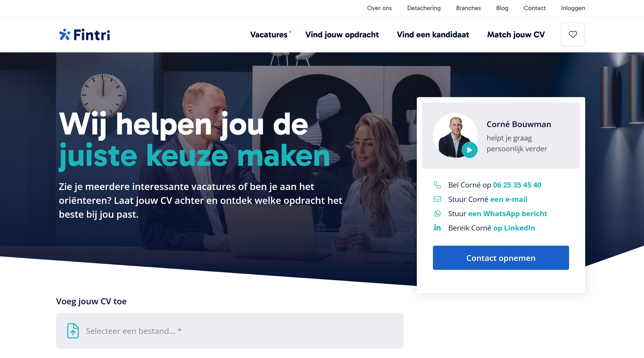The image size is (644, 358).
Task: Click the file upload icon
Action: 73,331
